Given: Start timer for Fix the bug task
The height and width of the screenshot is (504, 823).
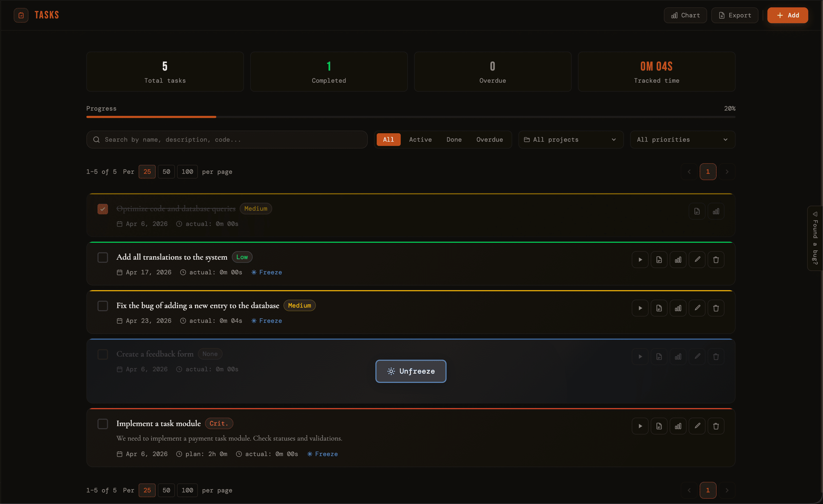Looking at the screenshot, I should (x=640, y=308).
